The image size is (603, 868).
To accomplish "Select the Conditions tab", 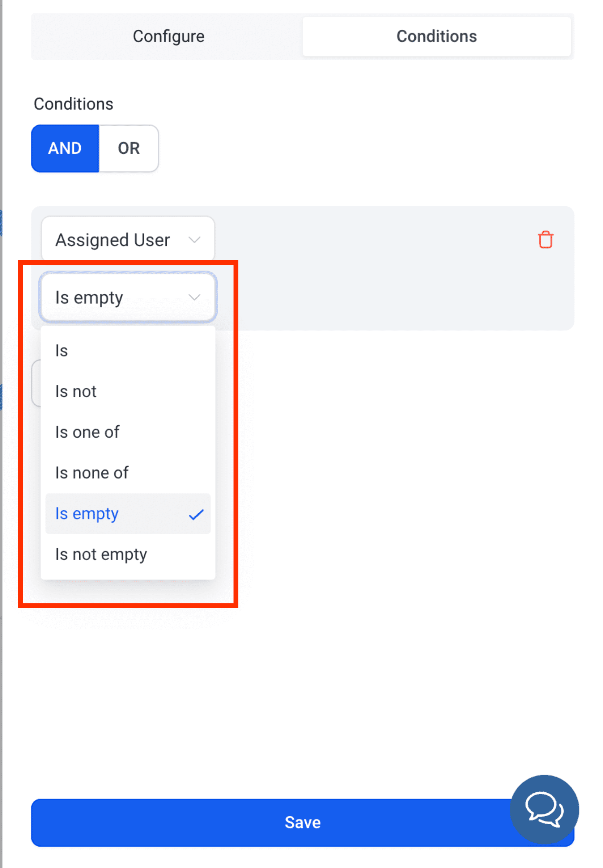I will tap(436, 36).
